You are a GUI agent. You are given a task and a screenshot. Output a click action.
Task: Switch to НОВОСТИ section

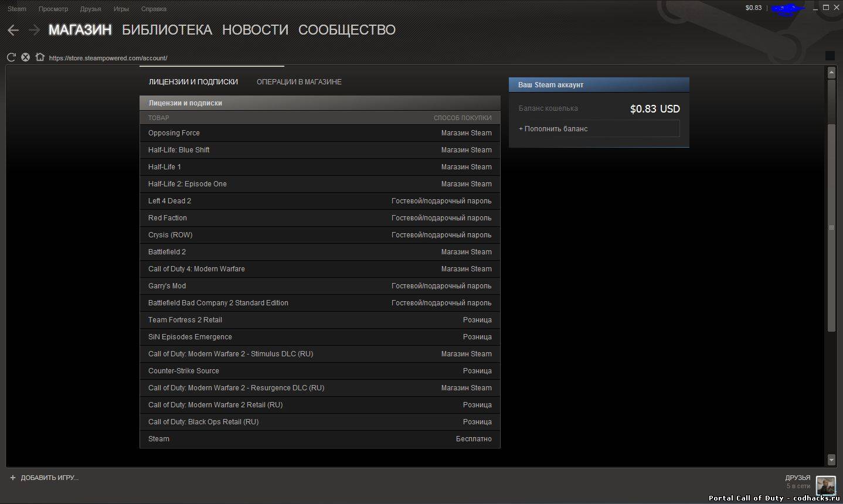pyautogui.click(x=255, y=30)
